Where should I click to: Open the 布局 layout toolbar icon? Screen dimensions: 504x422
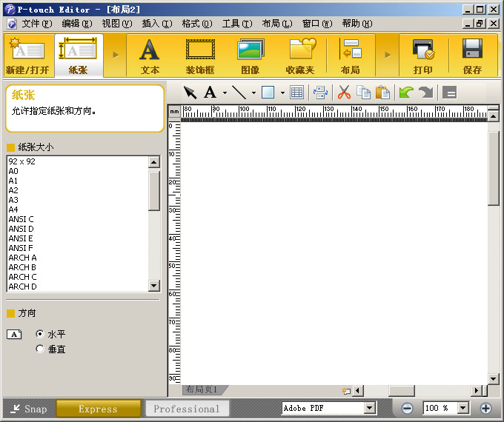[351, 56]
